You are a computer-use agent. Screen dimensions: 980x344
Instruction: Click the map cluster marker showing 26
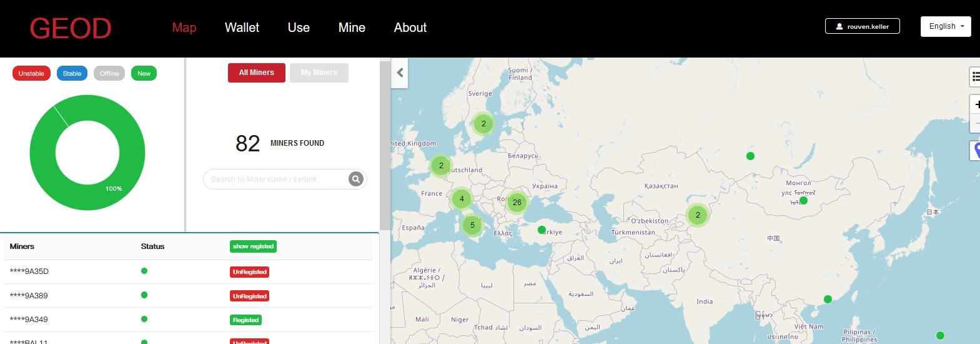(x=517, y=202)
